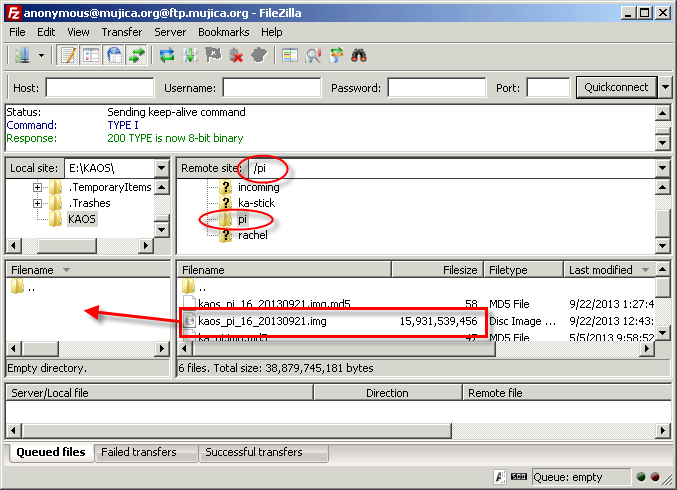Toggle local directory tree display icon
The height and width of the screenshot is (490, 677).
[91, 56]
